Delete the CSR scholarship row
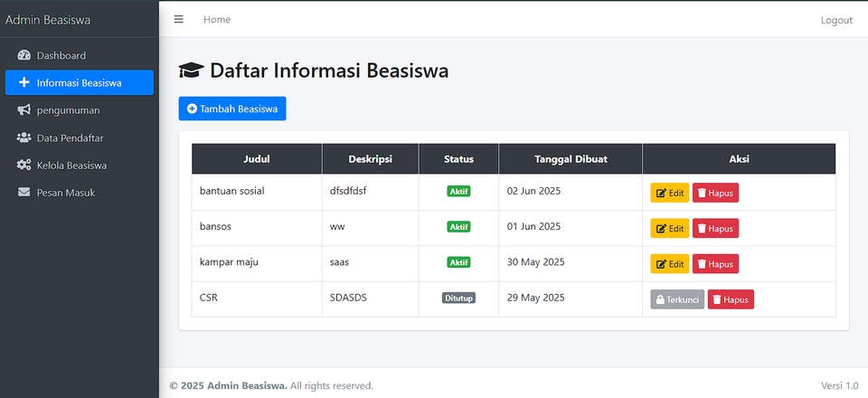 point(731,299)
